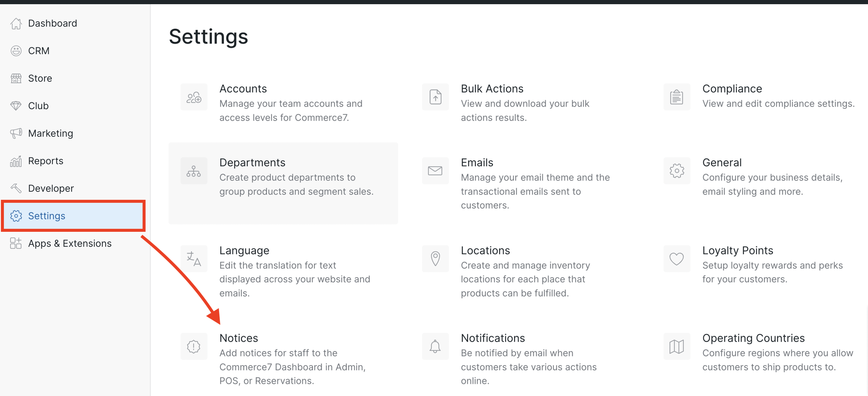Viewport: 868px width, 396px height.
Task: Open Dashboard in the sidebar
Action: click(x=53, y=24)
